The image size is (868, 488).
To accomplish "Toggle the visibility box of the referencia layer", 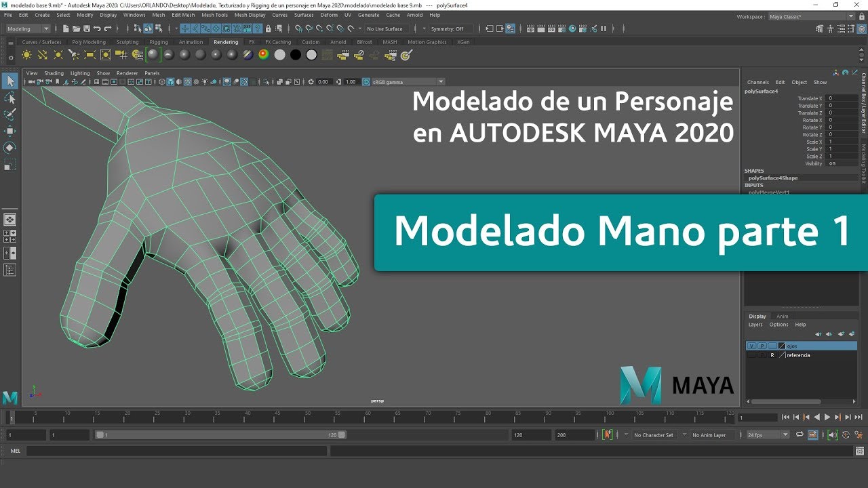I will pos(751,355).
